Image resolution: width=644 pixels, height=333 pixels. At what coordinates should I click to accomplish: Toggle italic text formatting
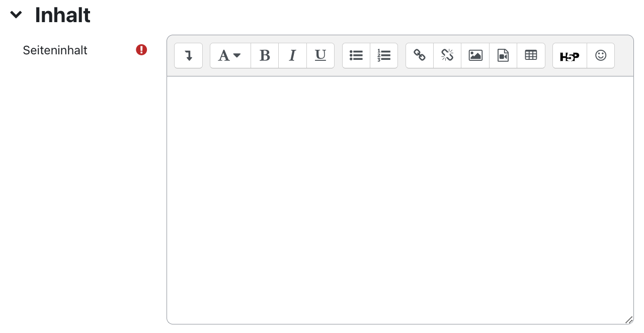(x=292, y=55)
